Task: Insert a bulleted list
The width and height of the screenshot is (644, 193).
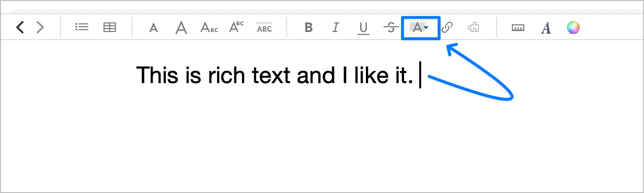Action: (82, 28)
